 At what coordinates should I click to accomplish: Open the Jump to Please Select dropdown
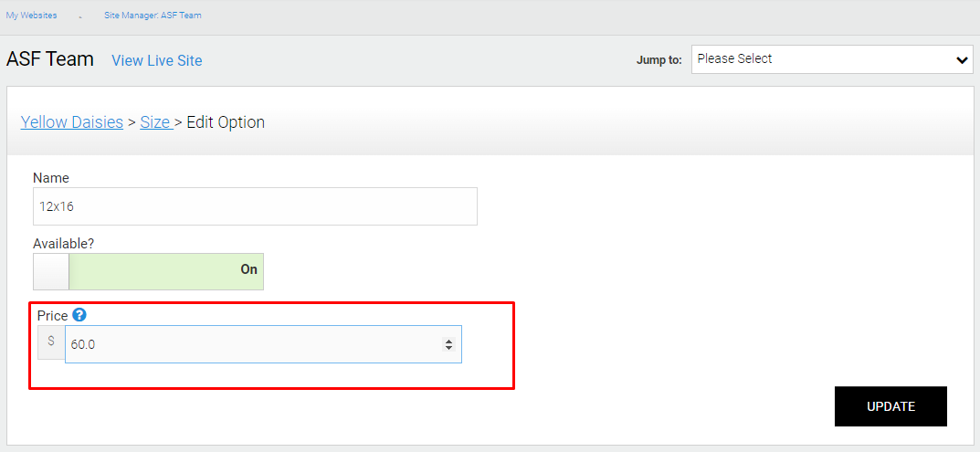[x=832, y=59]
